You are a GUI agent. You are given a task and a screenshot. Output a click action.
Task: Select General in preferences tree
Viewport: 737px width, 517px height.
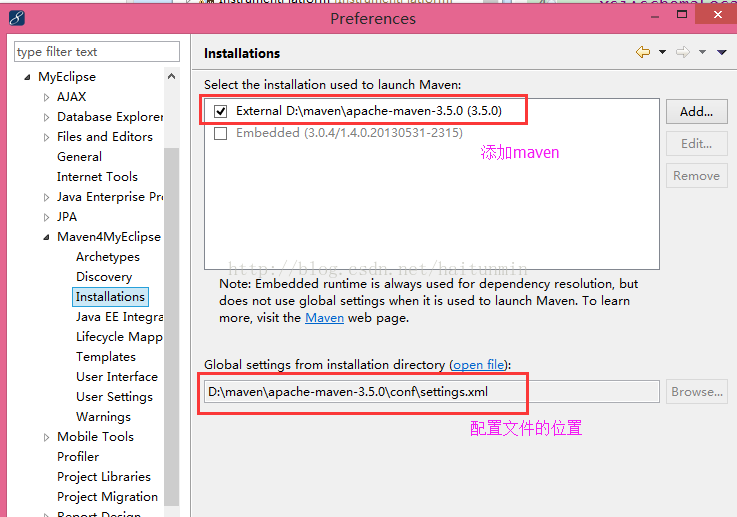click(x=79, y=157)
